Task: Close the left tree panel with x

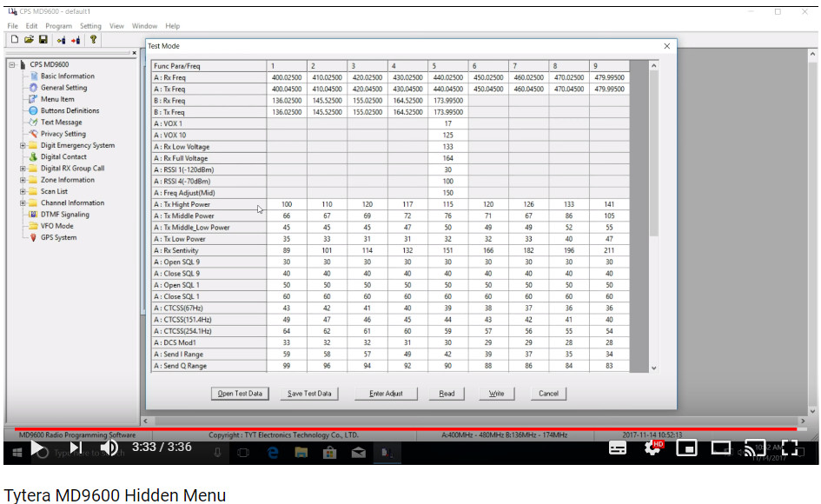Action: [134, 53]
